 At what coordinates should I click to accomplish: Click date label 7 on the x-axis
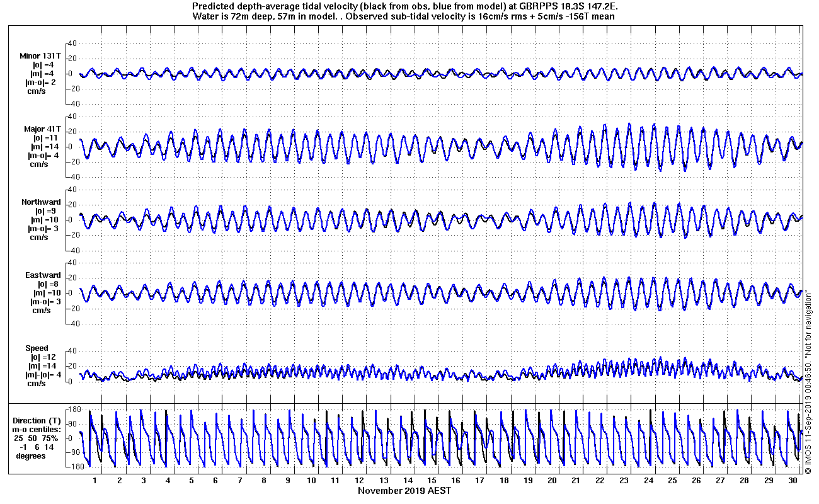[x=240, y=480]
